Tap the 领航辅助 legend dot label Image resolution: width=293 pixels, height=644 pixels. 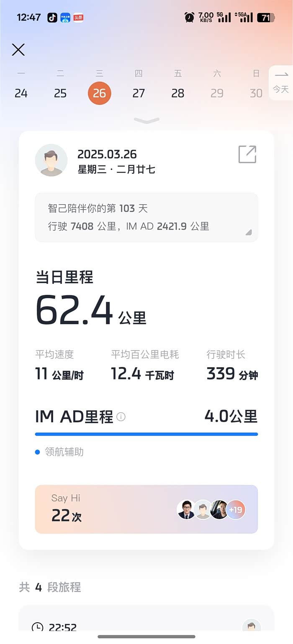(x=59, y=452)
